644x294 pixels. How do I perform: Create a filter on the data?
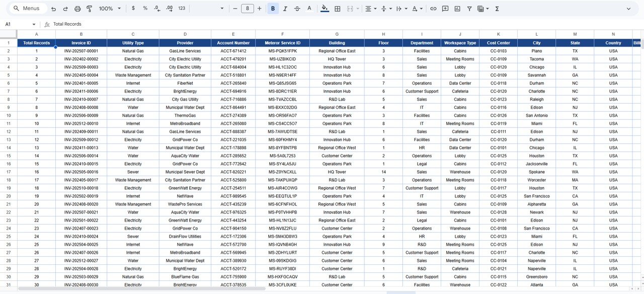tap(469, 9)
